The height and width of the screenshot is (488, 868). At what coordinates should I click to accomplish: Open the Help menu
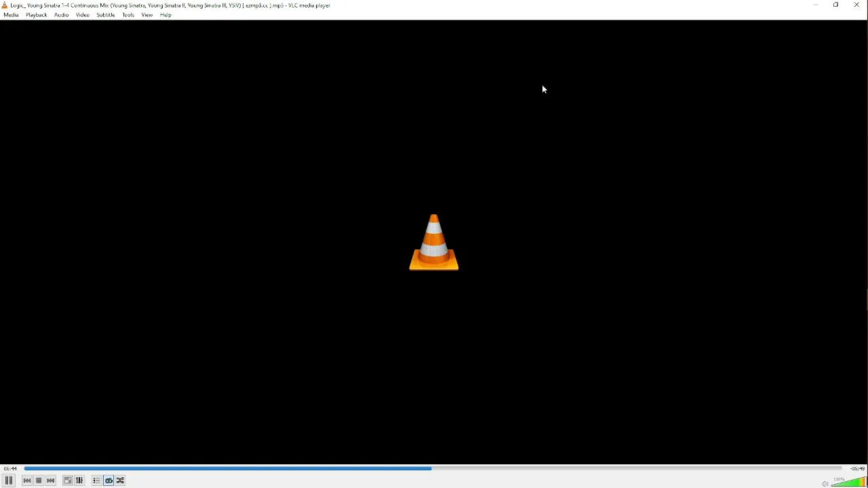tap(166, 15)
